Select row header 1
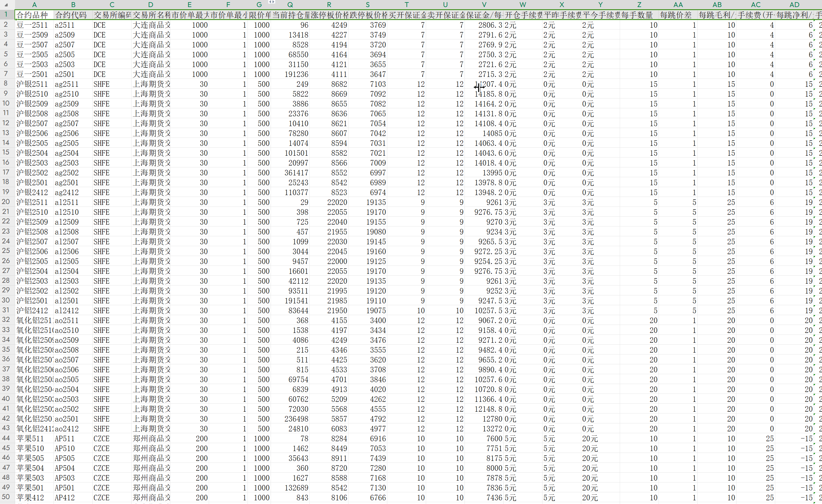Viewport: 822px width, 504px height. pos(6,15)
